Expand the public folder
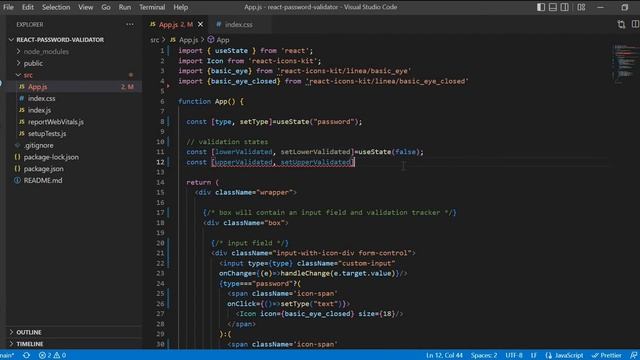The image size is (640, 360). pos(33,63)
